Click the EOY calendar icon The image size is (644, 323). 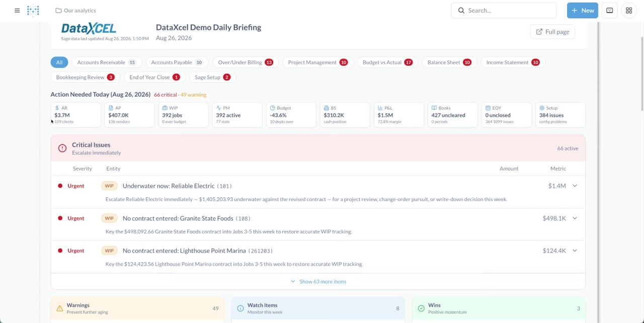coord(488,108)
